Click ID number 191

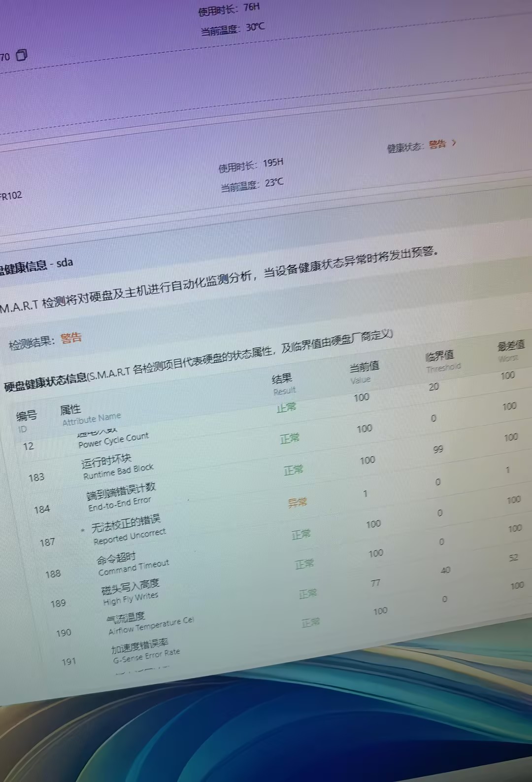[x=69, y=662]
